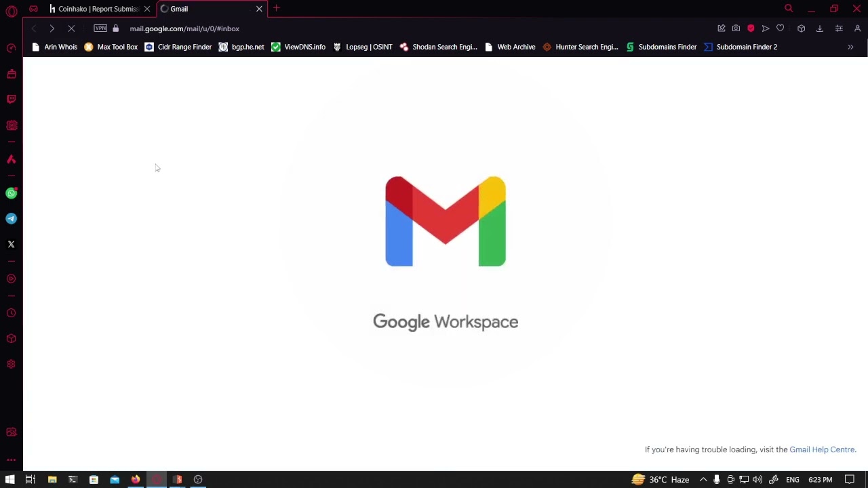Open Shodan Search Engine bookmark
Screen dimensions: 868x488
(439, 47)
